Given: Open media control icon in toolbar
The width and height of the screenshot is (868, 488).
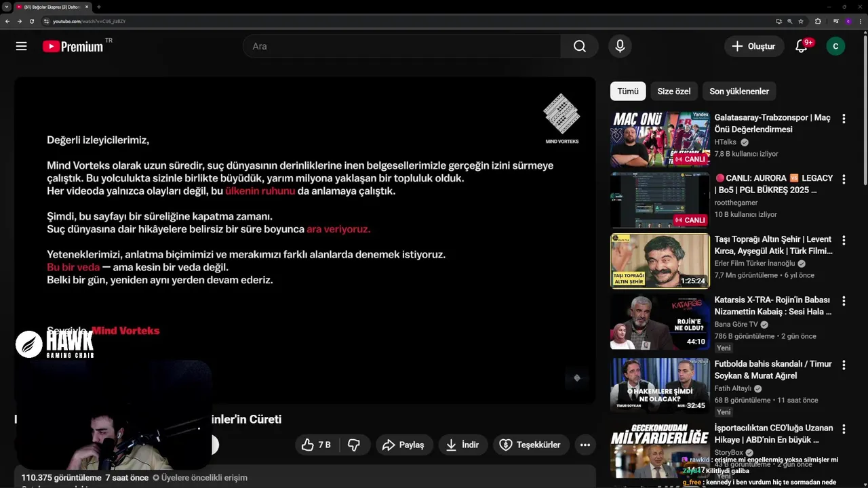Looking at the screenshot, I should [x=835, y=21].
